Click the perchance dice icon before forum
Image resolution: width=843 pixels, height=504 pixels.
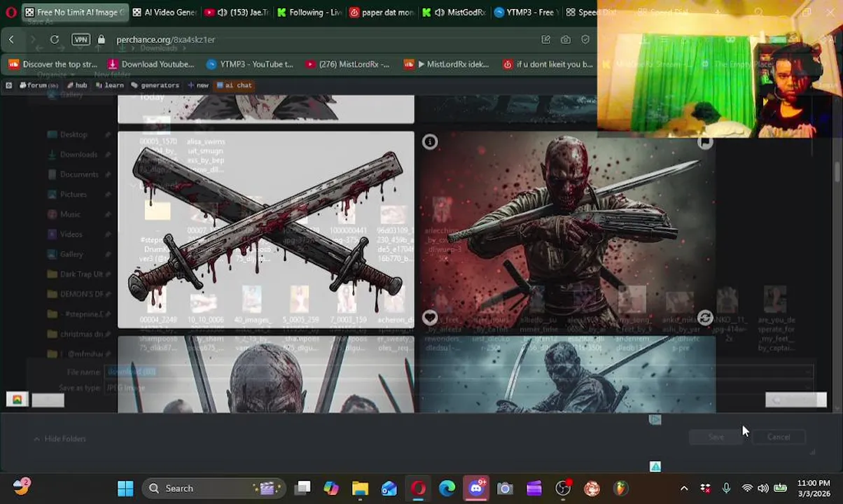(8, 85)
